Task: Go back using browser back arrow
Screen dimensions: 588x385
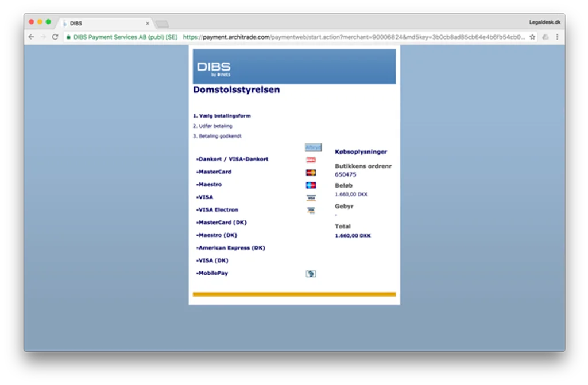Action: pos(32,37)
